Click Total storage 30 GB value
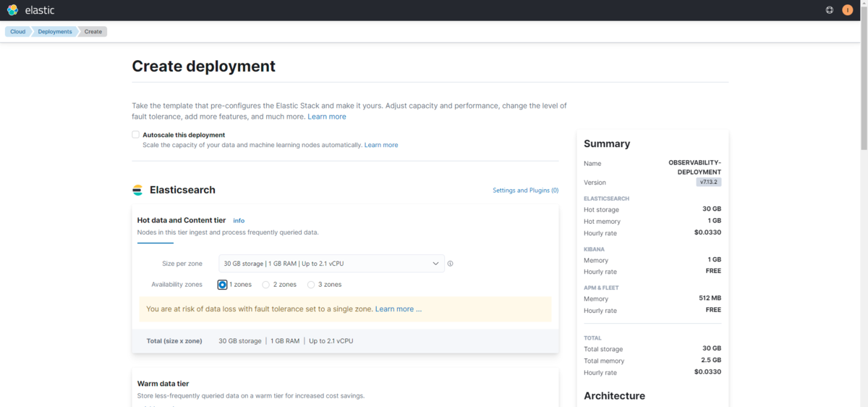 [711, 348]
